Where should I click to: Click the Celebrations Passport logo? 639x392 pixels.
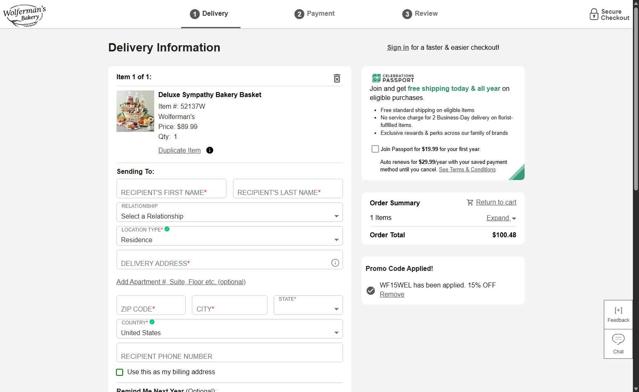(x=393, y=78)
